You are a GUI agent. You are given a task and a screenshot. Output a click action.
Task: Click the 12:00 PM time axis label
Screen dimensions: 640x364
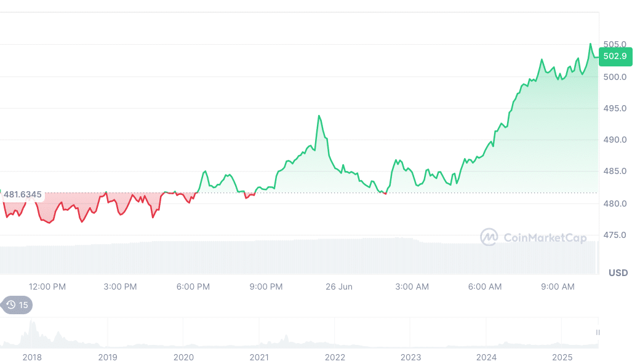pyautogui.click(x=47, y=287)
